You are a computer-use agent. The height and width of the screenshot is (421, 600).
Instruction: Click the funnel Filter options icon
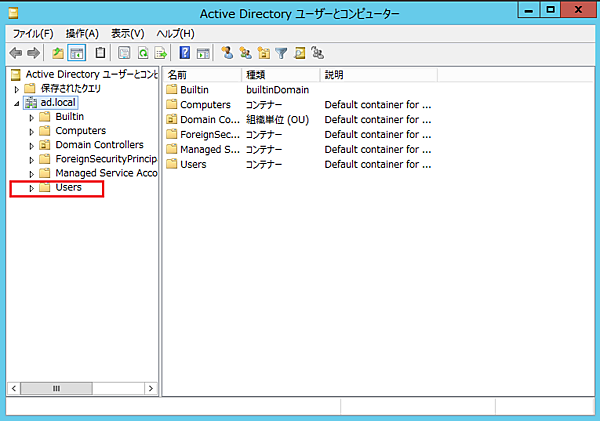click(281, 53)
